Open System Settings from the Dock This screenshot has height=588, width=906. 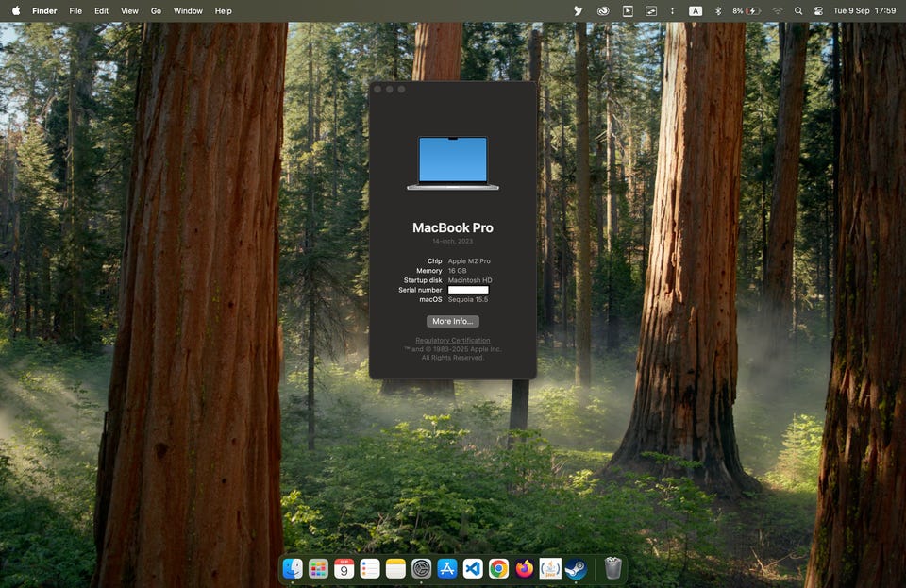coord(422,568)
